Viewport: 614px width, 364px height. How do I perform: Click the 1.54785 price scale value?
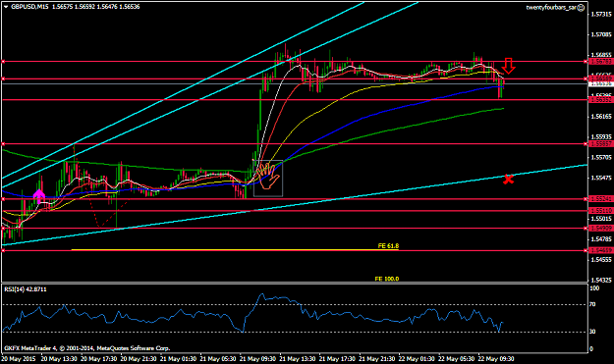[601, 238]
